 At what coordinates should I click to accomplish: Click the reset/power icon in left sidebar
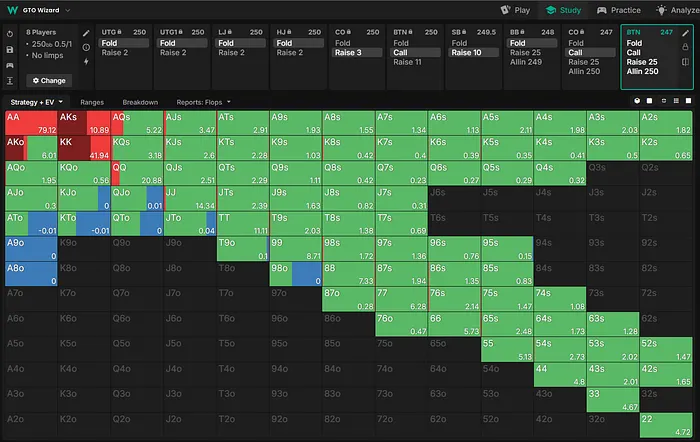(x=9, y=34)
